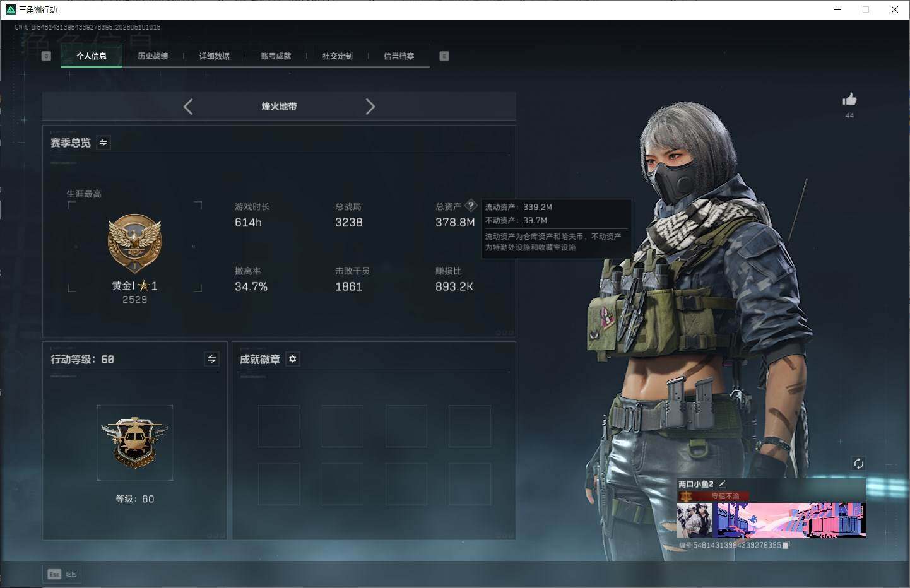Click the player avatar thumbnail
The height and width of the screenshot is (588, 910).
click(x=694, y=520)
